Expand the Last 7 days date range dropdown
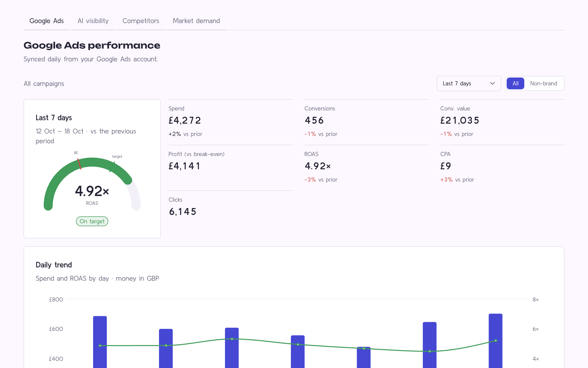This screenshot has height=368, width=588. [469, 83]
